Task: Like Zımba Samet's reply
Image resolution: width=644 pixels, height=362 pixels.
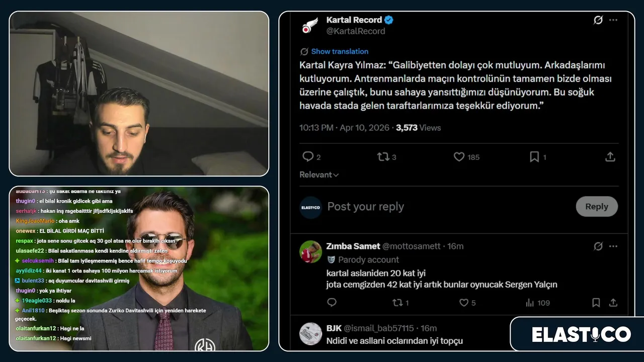Action: [464, 303]
